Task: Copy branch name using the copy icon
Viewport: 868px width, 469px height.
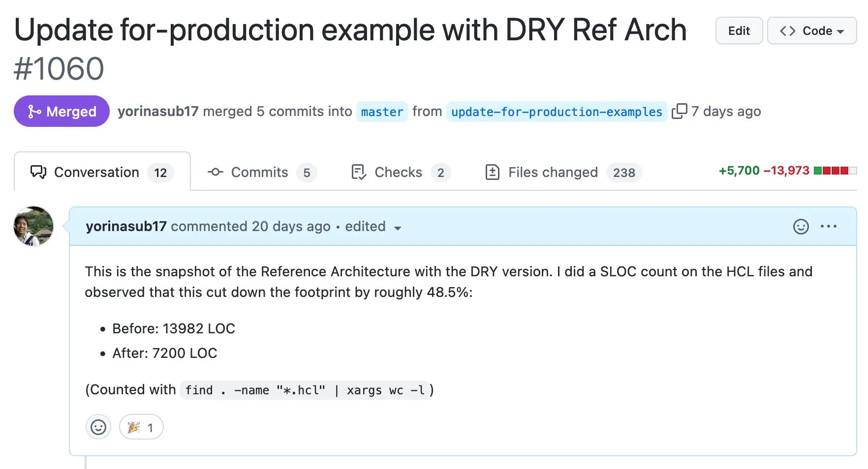Action: (680, 111)
